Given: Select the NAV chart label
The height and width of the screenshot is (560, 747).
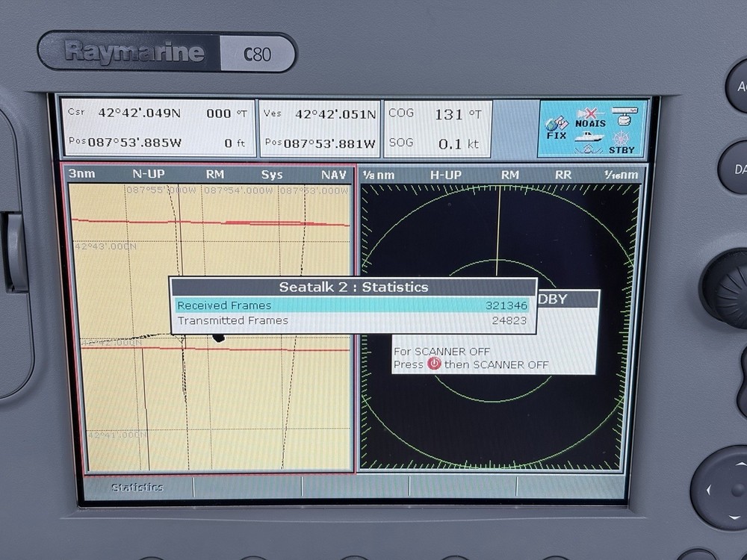Looking at the screenshot, I should [333, 175].
